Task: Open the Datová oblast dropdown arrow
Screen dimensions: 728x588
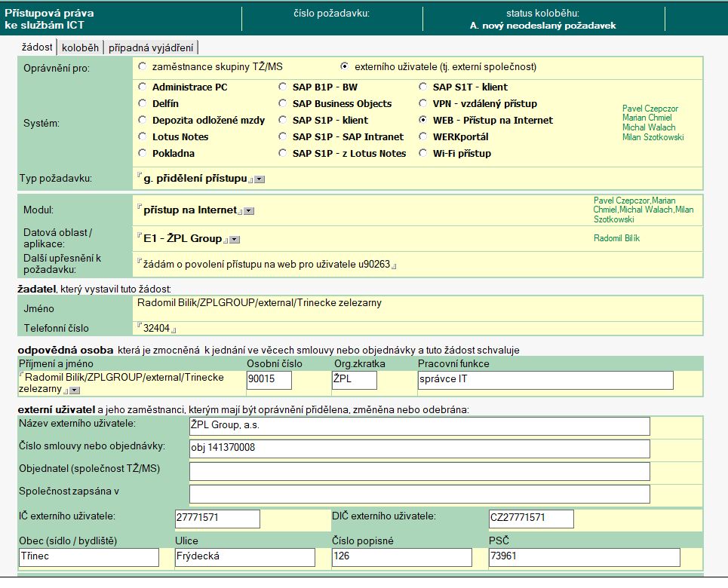Action: tap(235, 240)
